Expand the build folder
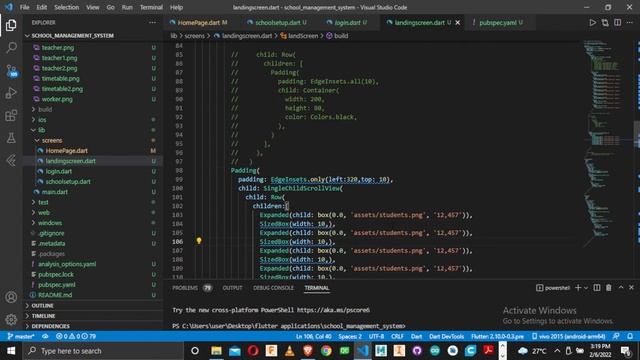The height and width of the screenshot is (360, 640). pos(93,109)
